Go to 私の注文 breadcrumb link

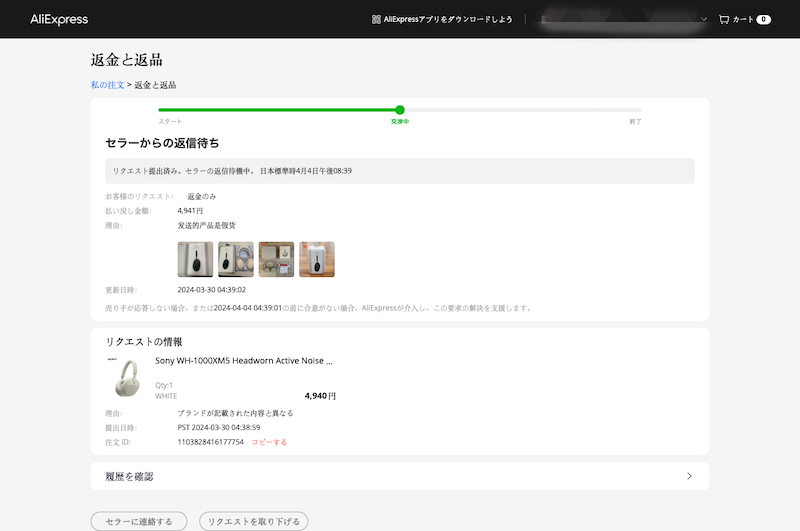click(x=107, y=85)
